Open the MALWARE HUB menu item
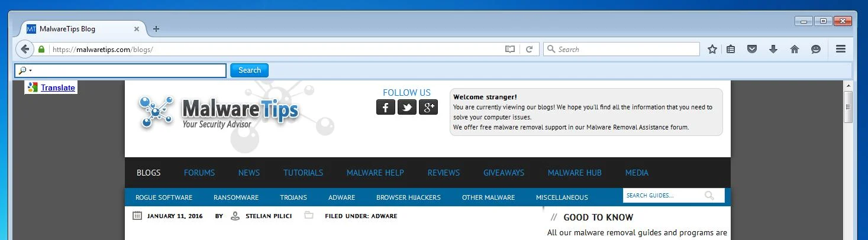The image size is (868, 240). (575, 173)
